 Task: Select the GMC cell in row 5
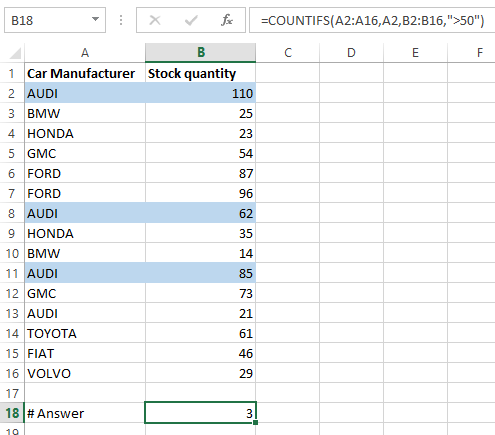(85, 153)
